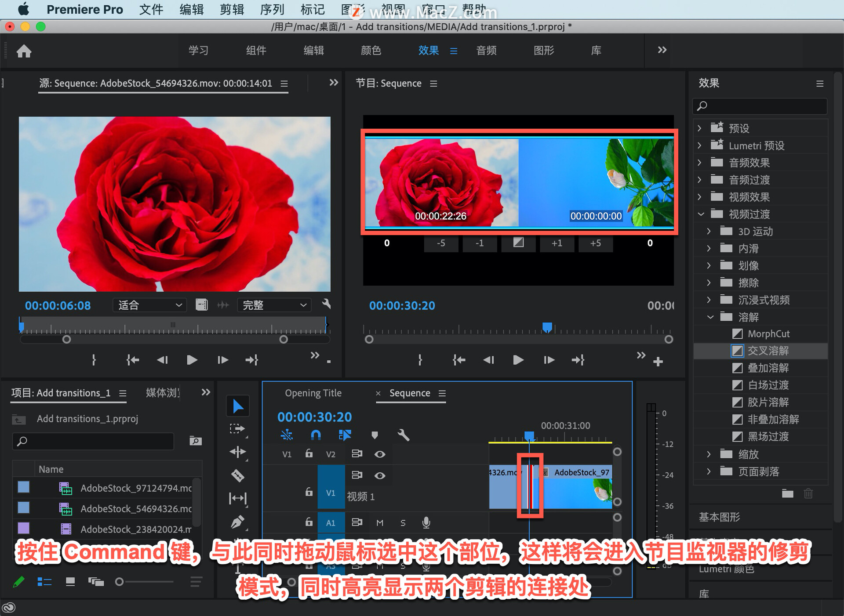This screenshot has width=844, height=616.
Task: Open the 适合 zoom dropdown
Action: tap(149, 305)
